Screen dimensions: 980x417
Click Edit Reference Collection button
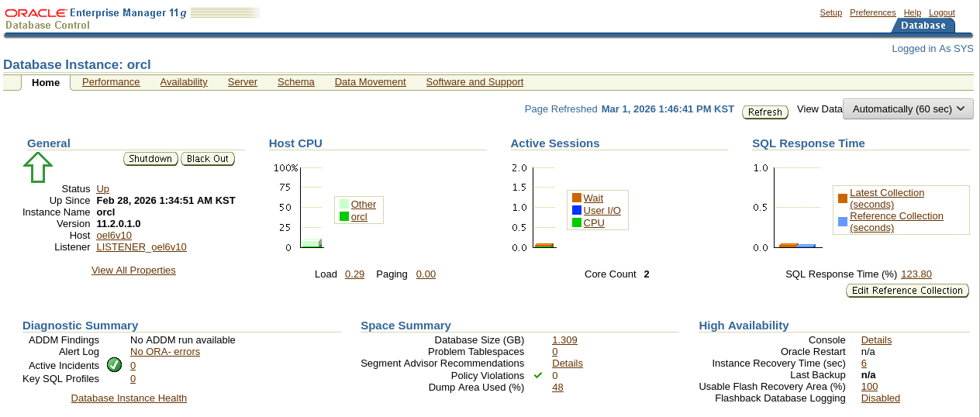point(908,291)
